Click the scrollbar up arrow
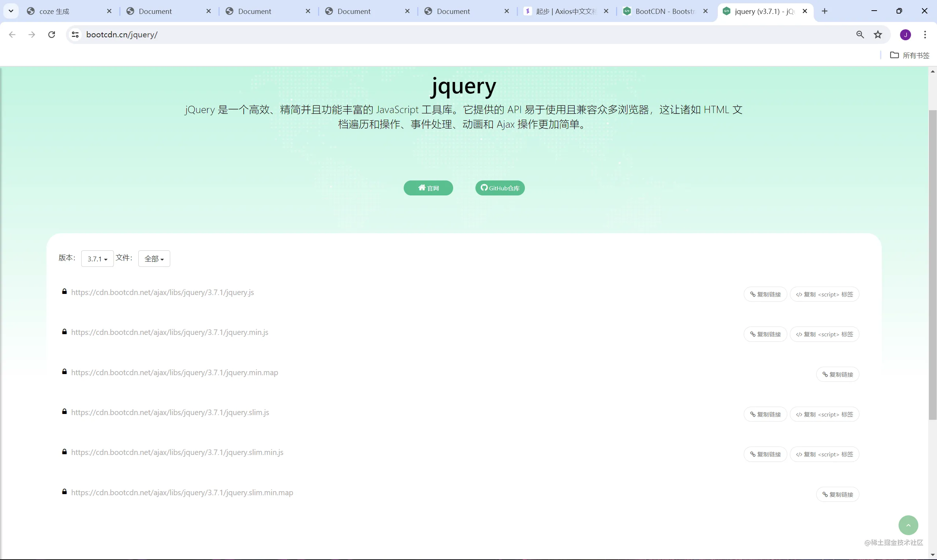This screenshot has width=937, height=560. [933, 71]
